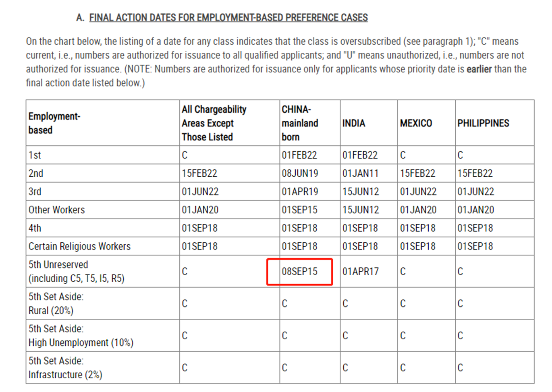552x392 pixels.
Task: Click the 01APR17 date for India
Action: (360, 272)
